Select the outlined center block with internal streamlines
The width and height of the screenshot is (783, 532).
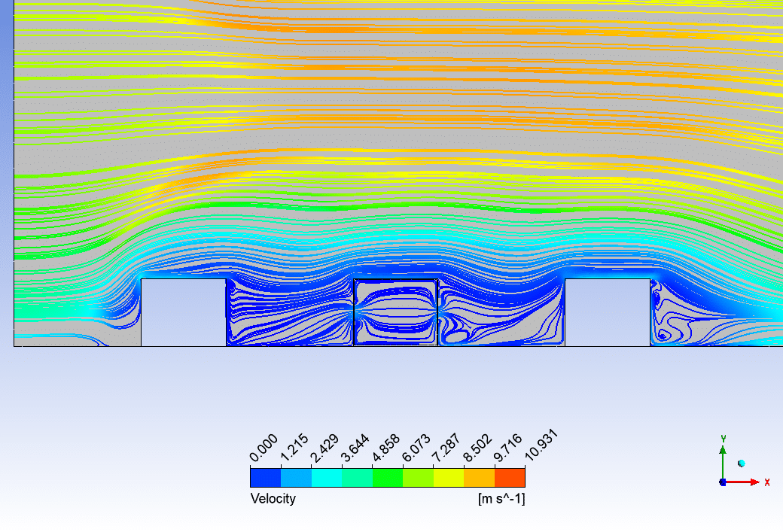396,312
